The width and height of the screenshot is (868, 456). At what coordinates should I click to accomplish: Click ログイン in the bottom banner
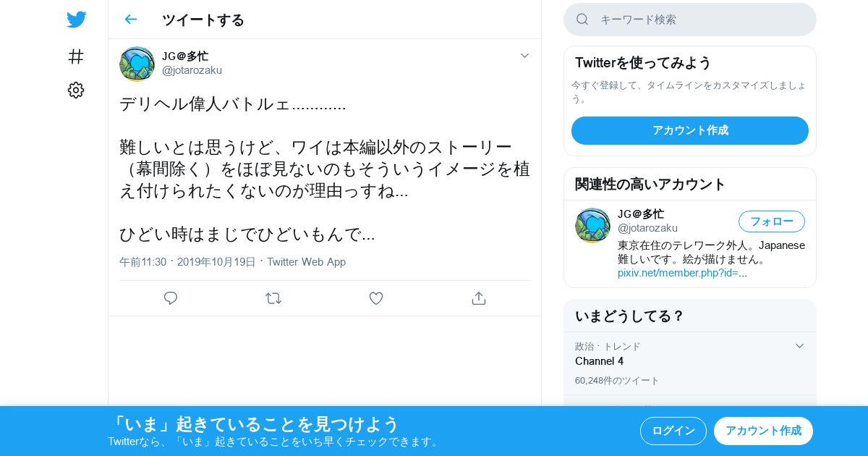[673, 431]
